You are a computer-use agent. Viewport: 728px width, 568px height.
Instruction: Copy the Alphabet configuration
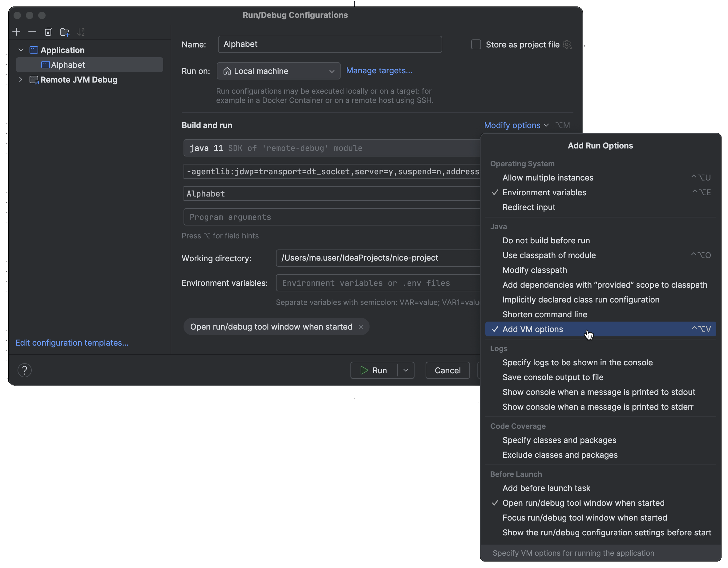(49, 32)
